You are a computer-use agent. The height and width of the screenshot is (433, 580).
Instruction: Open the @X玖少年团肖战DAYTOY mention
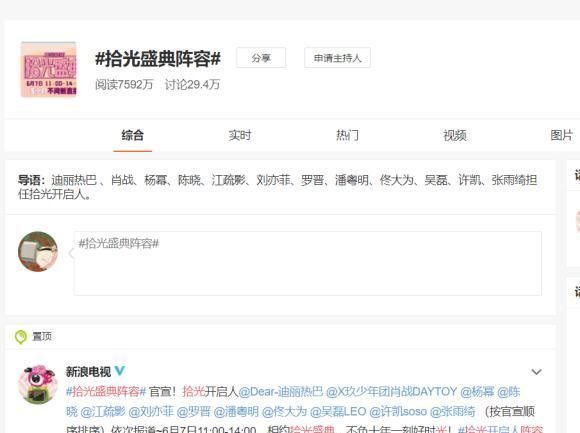tap(392, 392)
